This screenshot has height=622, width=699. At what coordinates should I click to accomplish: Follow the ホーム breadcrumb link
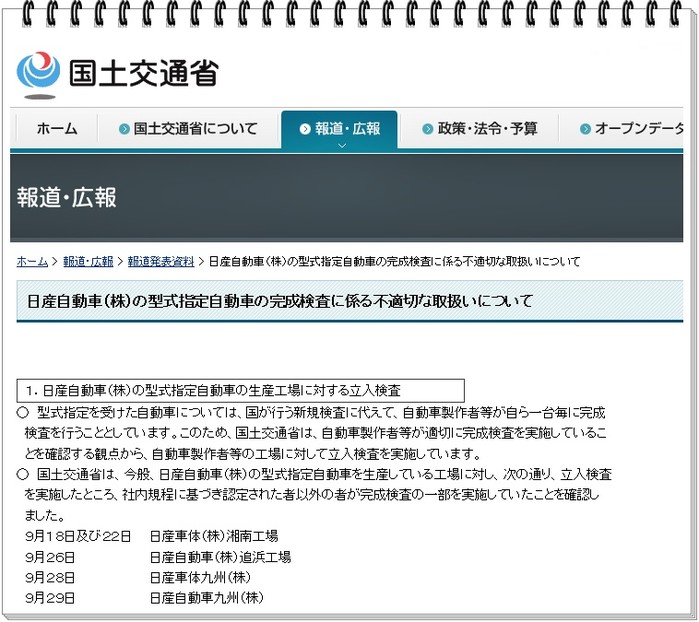click(x=32, y=261)
